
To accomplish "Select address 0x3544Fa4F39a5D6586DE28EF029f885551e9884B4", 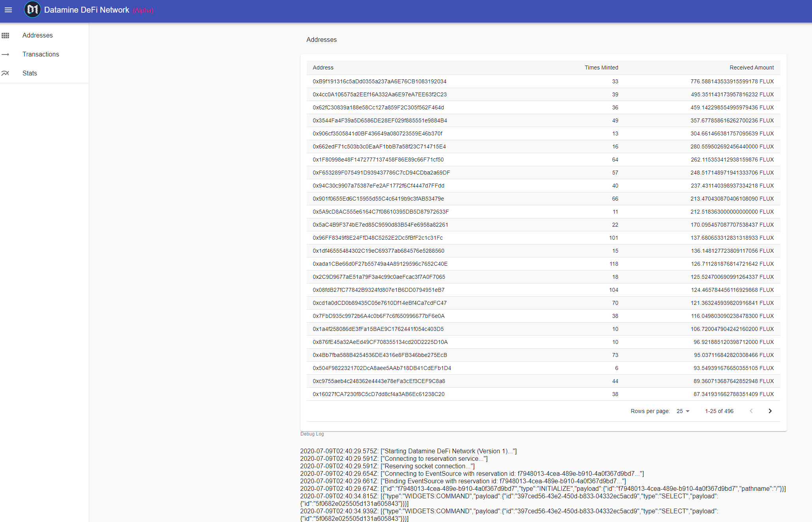I will [380, 120].
